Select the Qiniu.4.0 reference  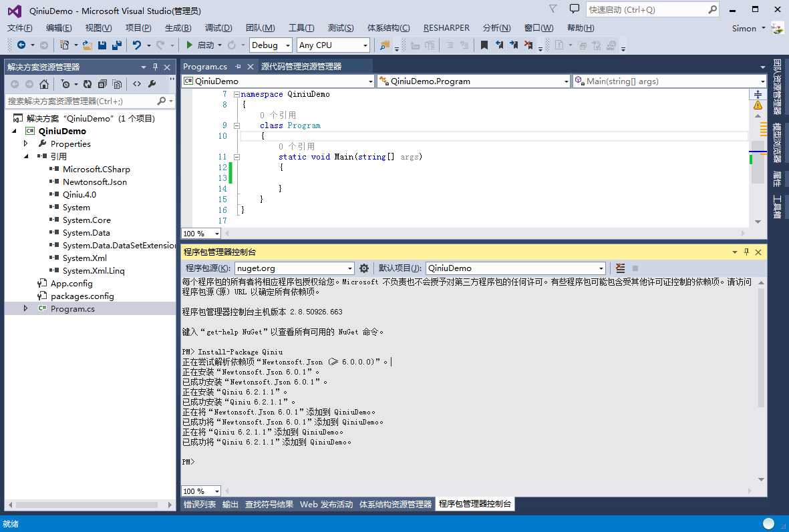(x=80, y=195)
